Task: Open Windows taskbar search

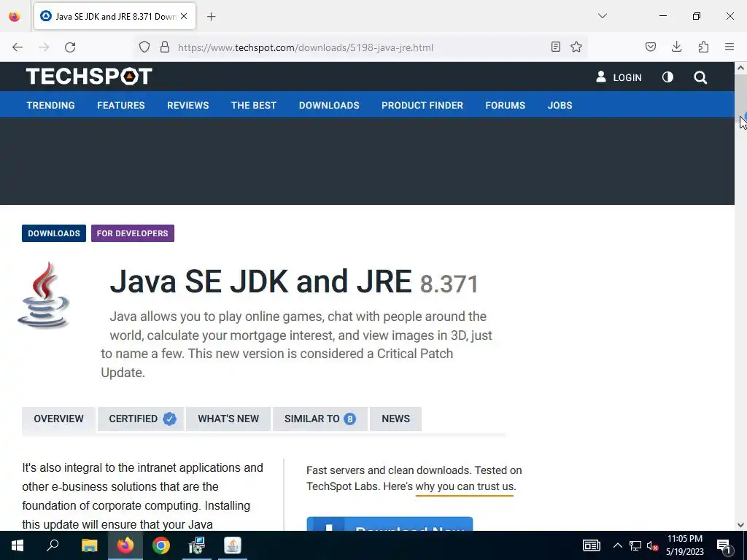Action: 53,545
